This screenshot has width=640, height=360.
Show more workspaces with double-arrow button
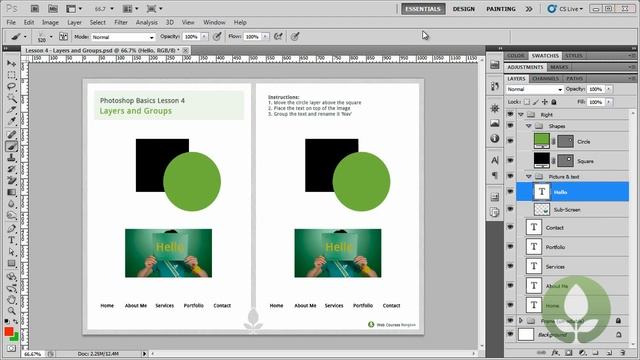(x=529, y=9)
